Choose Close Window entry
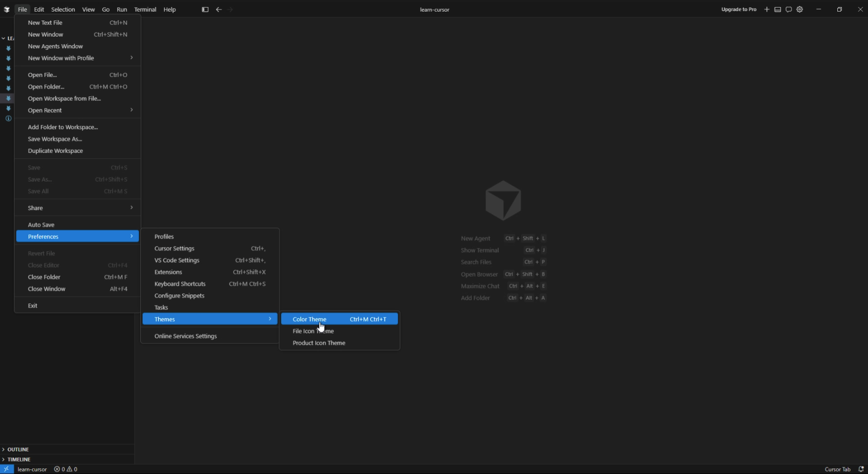The width and height of the screenshot is (868, 474). (77, 289)
